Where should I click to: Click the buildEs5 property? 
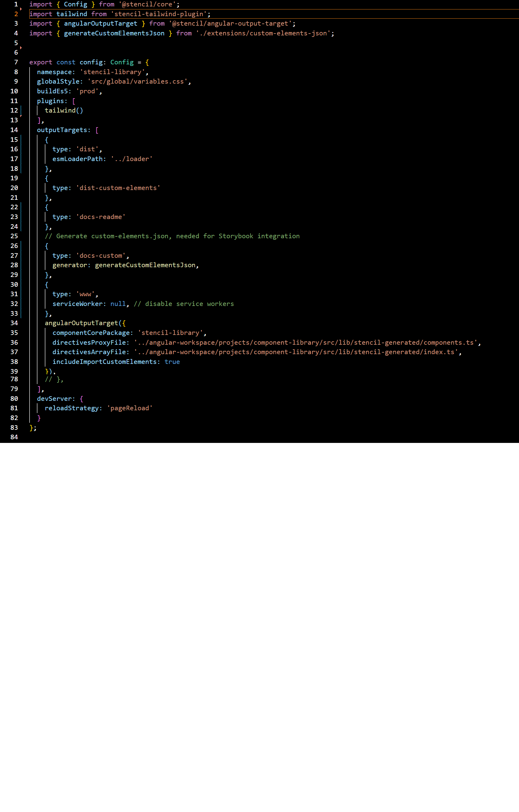pos(52,92)
